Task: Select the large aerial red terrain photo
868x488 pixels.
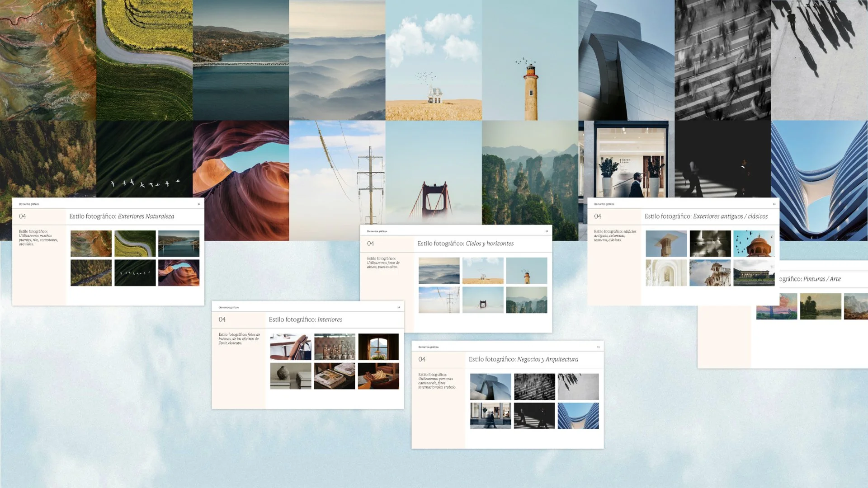Action: click(x=48, y=60)
